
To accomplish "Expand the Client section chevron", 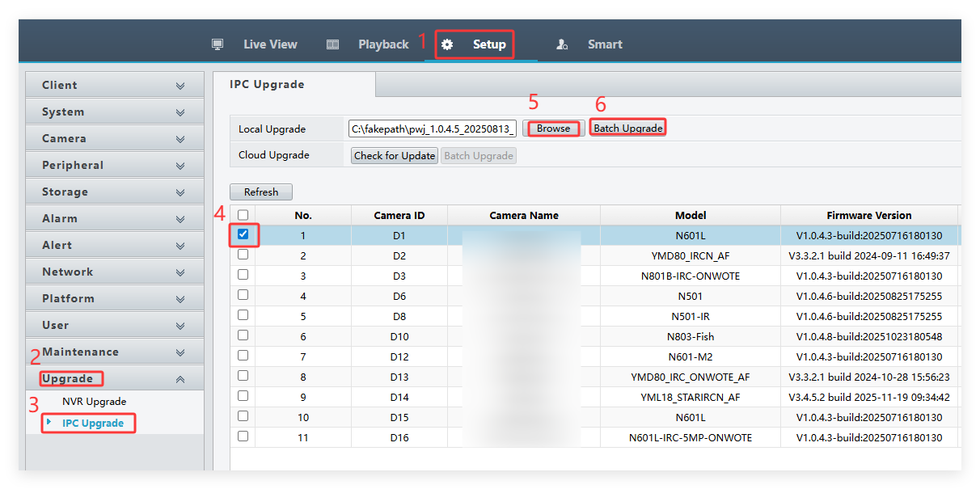I will [180, 86].
